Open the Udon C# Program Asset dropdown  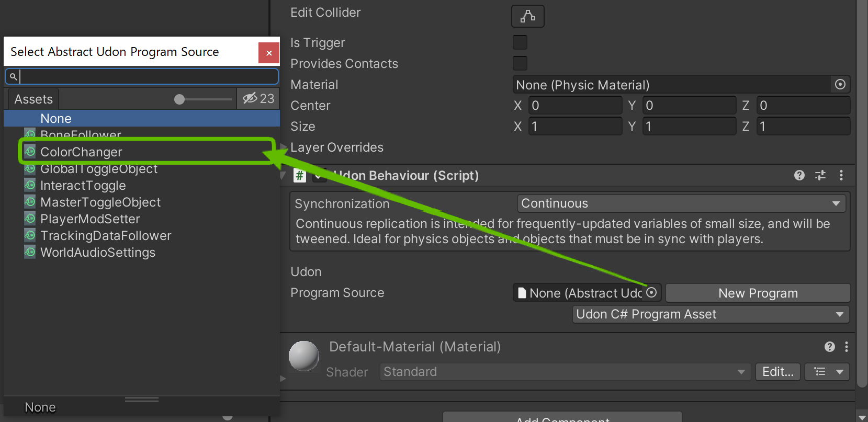click(x=710, y=314)
